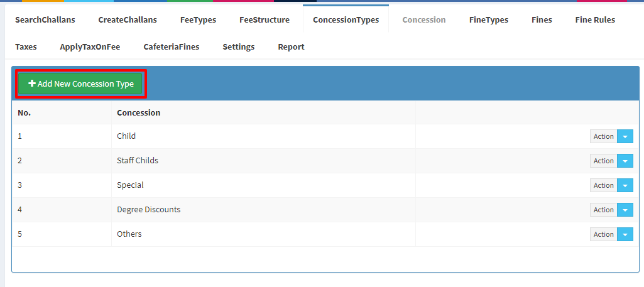Viewport: 644px width, 287px height.
Task: Switch to the Settings tab
Action: (239, 47)
